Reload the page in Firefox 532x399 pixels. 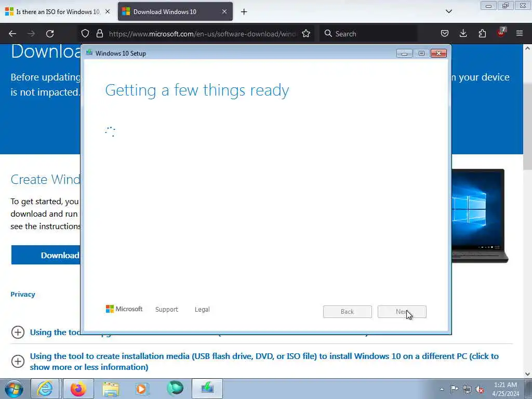pyautogui.click(x=50, y=34)
